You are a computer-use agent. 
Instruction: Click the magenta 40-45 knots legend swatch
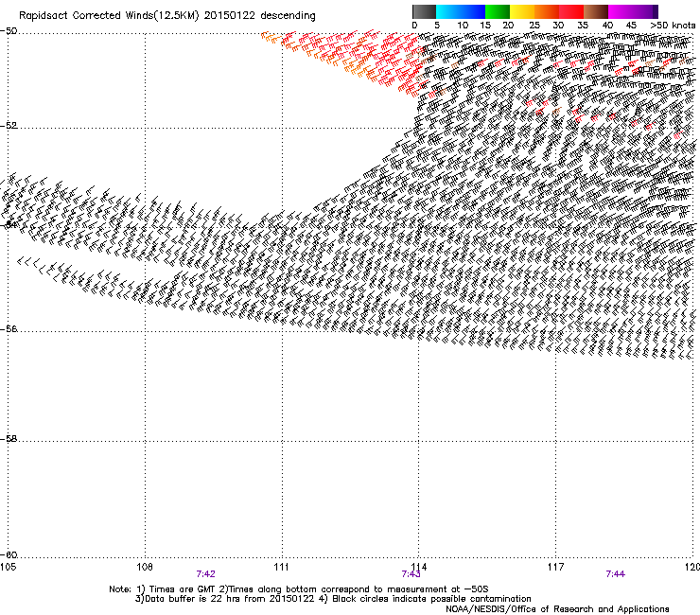pos(621,11)
